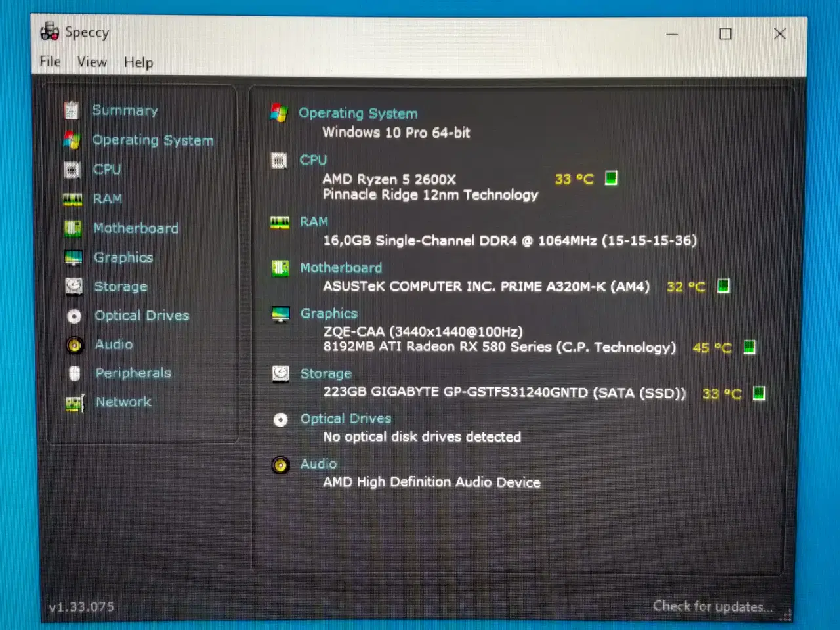The height and width of the screenshot is (630, 840).
Task: Select Motherboard in the sidebar
Action: tap(136, 228)
